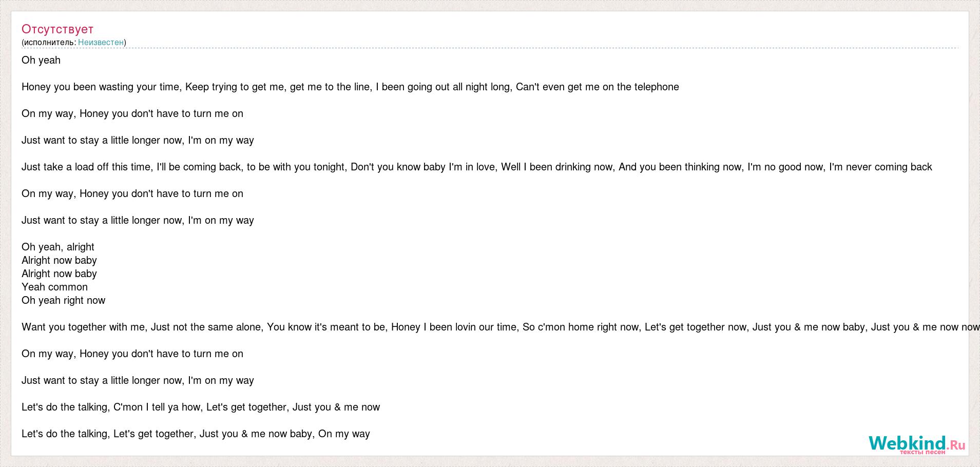The width and height of the screenshot is (980, 467).
Task: Click the 'Yeah common' lyric line
Action: [x=54, y=287]
